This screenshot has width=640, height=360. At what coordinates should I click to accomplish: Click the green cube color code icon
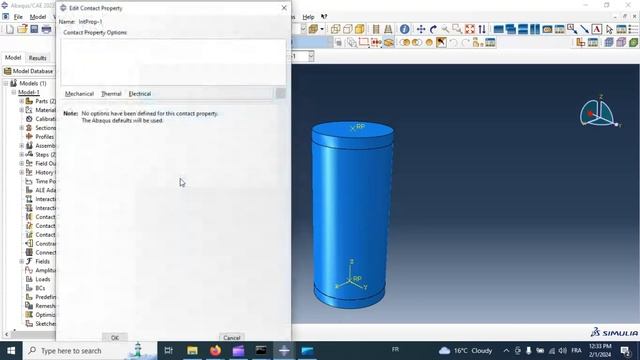pos(633,42)
